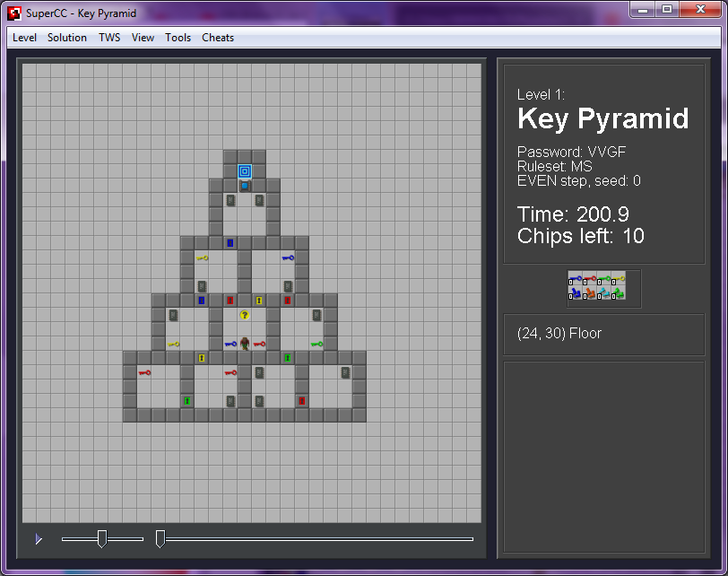Click the orange fire boots inventory slot

[589, 292]
